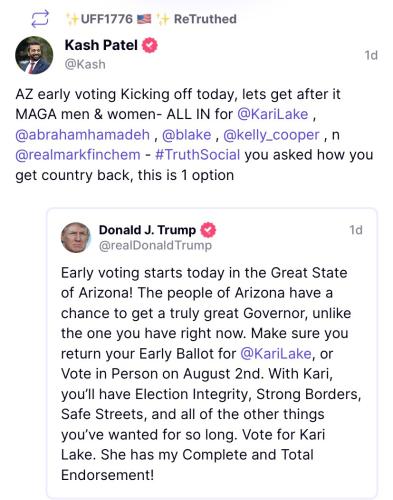This screenshot has width=393, height=500.
Task: Open the @Kash handle
Action: [x=85, y=64]
